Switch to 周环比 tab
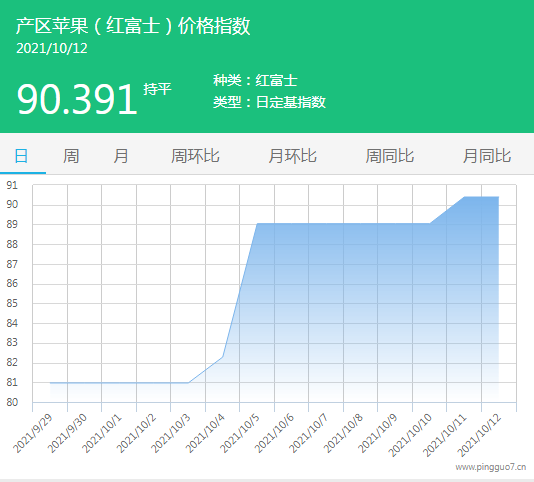The width and height of the screenshot is (534, 482). (195, 156)
